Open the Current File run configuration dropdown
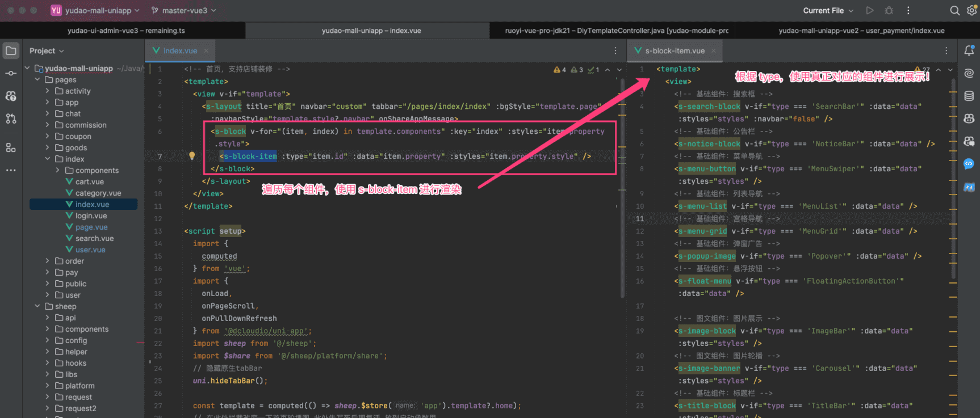The height and width of the screenshot is (418, 980). point(828,10)
